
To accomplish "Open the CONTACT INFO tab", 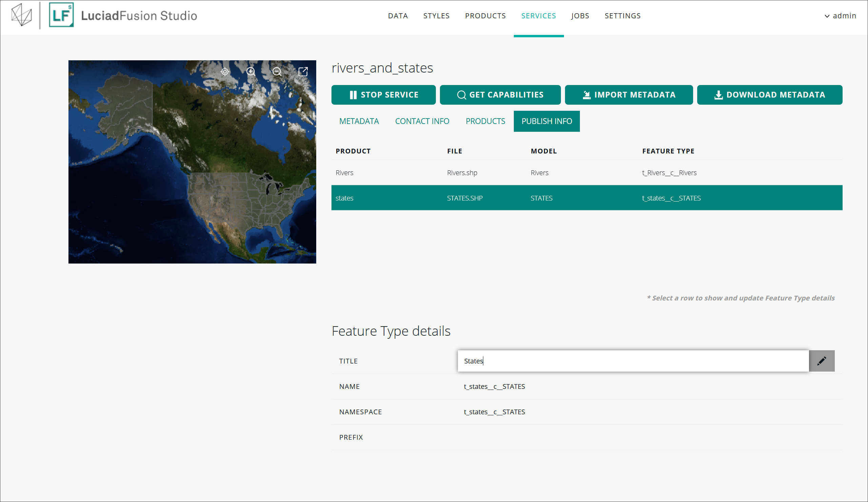I will click(422, 121).
